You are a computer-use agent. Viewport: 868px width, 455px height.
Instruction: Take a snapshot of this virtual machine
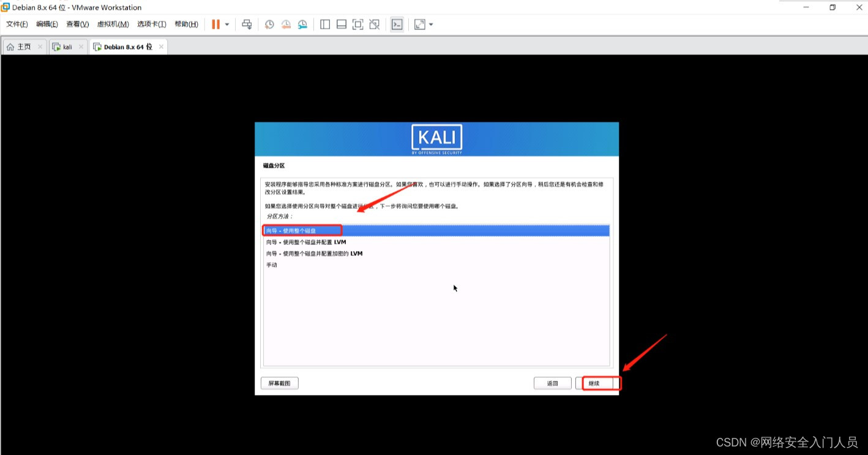tap(269, 24)
